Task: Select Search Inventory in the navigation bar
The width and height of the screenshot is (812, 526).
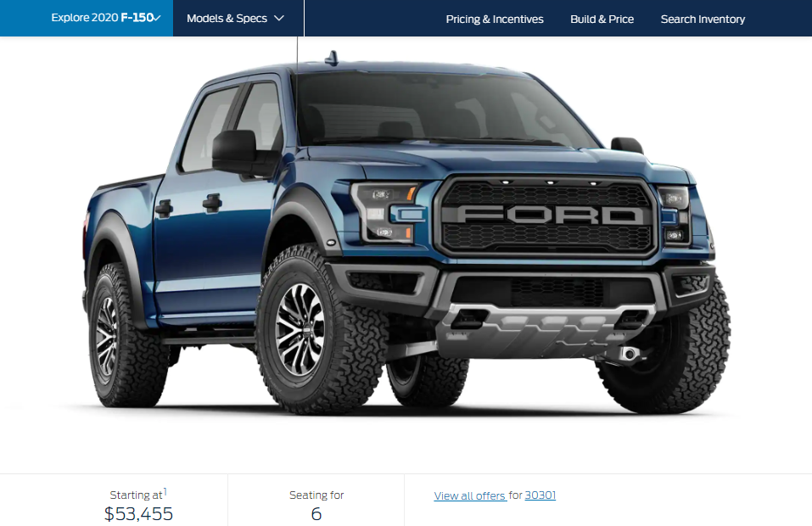Action: pyautogui.click(x=703, y=20)
